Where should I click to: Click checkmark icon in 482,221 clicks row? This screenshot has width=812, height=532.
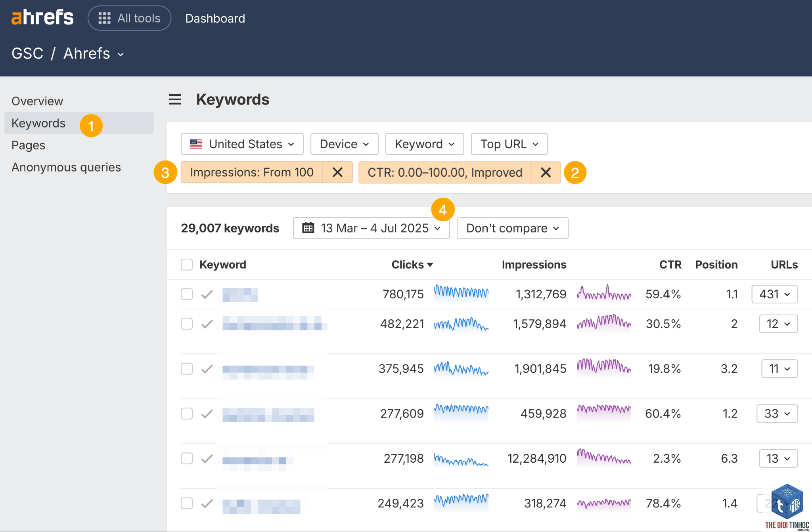(207, 324)
